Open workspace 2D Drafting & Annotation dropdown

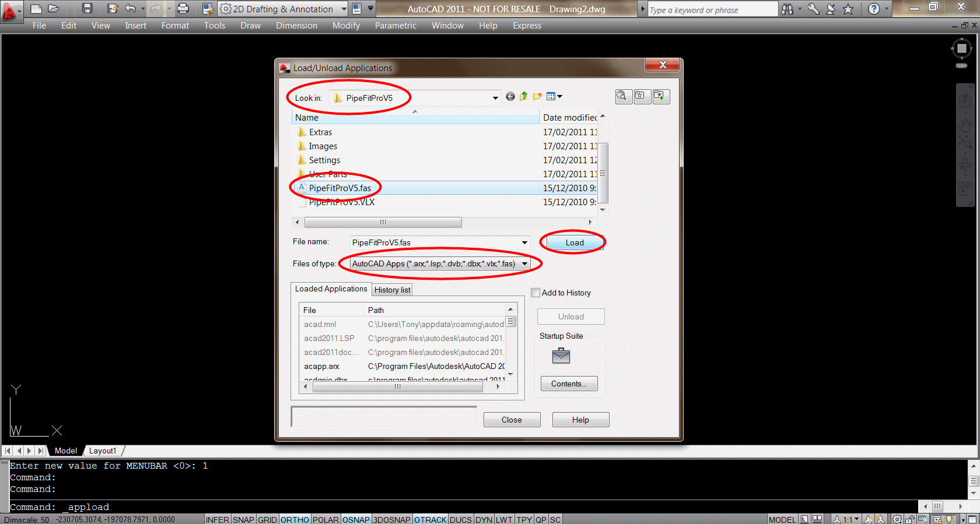[344, 9]
